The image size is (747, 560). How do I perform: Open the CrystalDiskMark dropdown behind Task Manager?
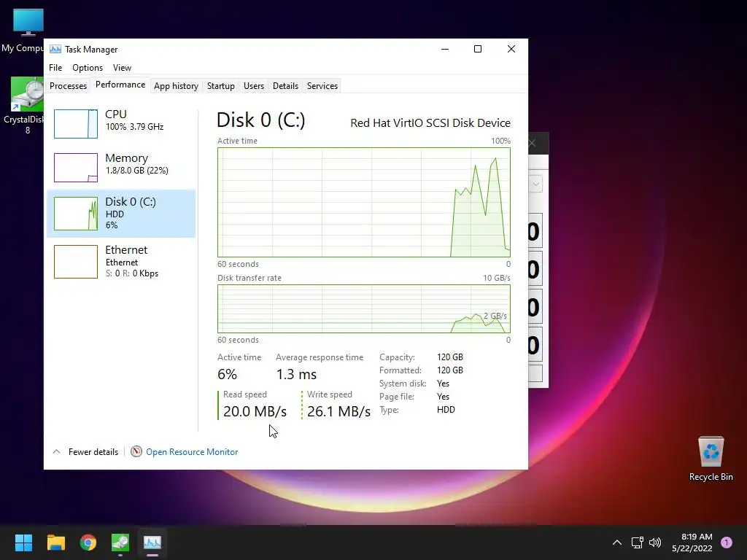535,184
